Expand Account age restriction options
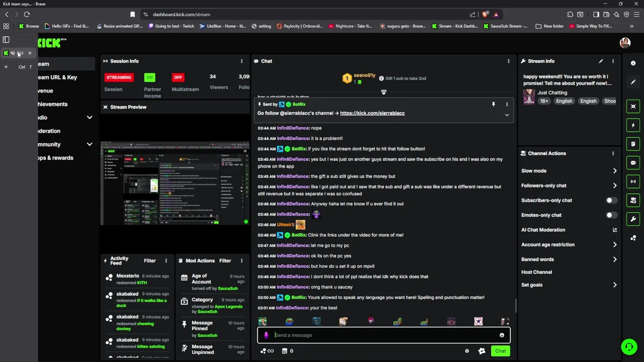The height and width of the screenshot is (362, 644). (615, 245)
